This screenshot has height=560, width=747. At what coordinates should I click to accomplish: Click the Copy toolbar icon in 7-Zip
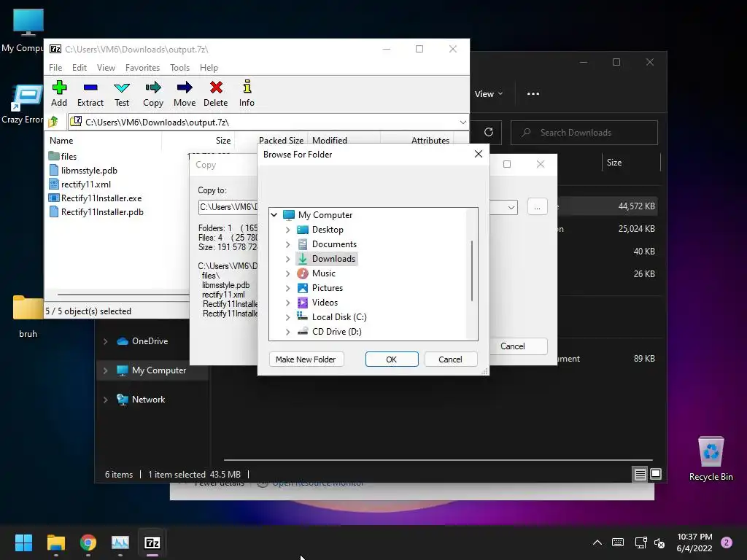(153, 93)
